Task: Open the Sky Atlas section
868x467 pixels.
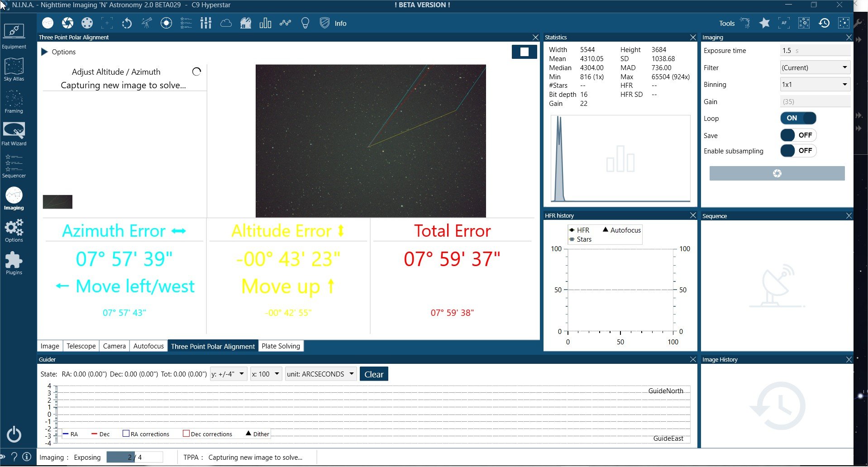Action: (14, 69)
